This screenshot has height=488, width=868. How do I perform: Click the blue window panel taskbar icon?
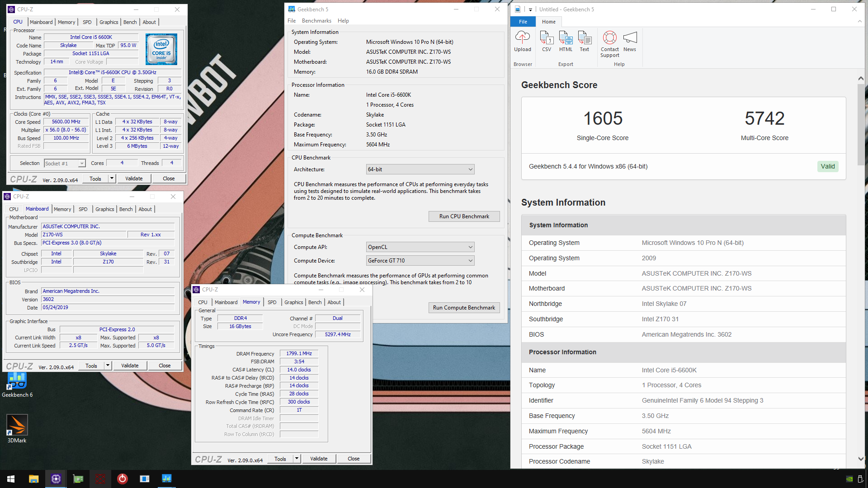click(x=145, y=479)
